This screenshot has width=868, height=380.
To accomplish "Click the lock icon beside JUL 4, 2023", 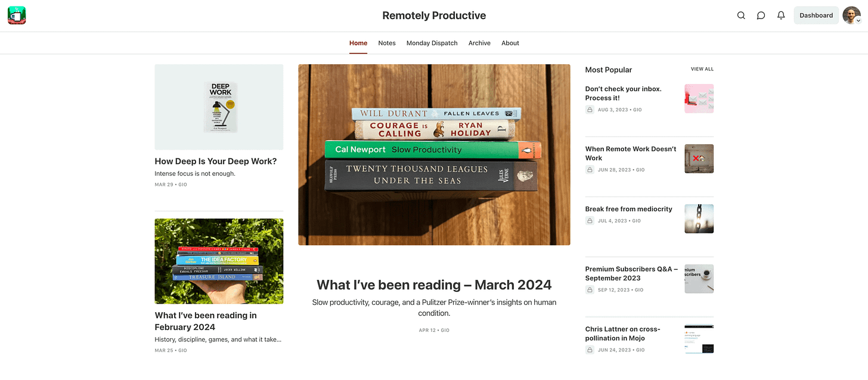I will (x=590, y=220).
